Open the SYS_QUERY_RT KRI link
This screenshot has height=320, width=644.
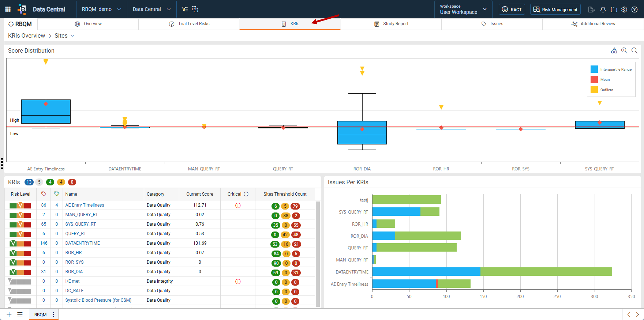[80, 224]
